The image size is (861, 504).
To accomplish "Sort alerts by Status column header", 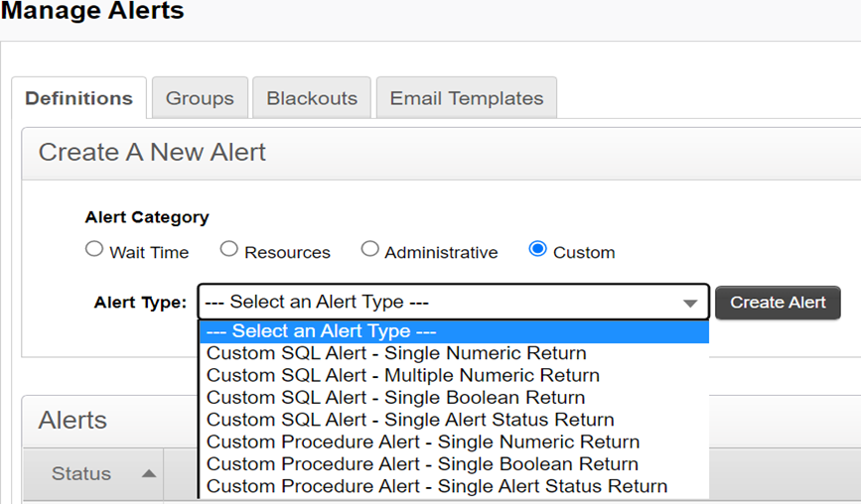I will click(81, 474).
